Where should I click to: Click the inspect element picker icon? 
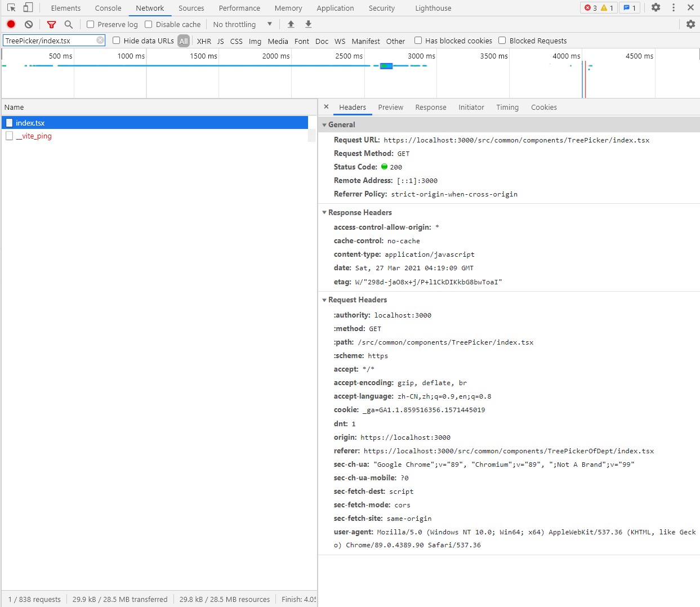11,8
